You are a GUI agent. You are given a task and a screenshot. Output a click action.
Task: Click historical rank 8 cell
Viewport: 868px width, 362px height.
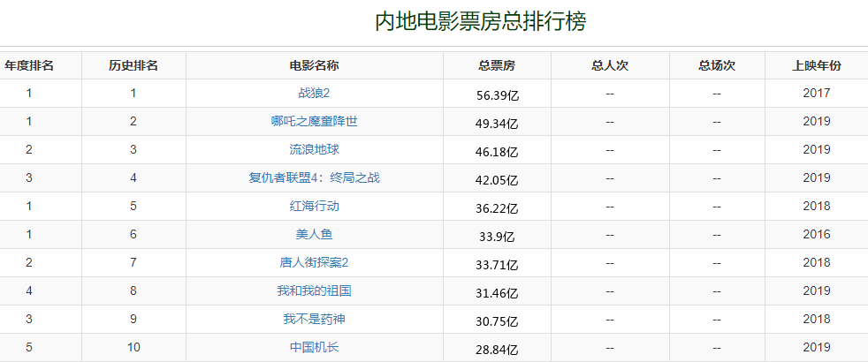133,290
